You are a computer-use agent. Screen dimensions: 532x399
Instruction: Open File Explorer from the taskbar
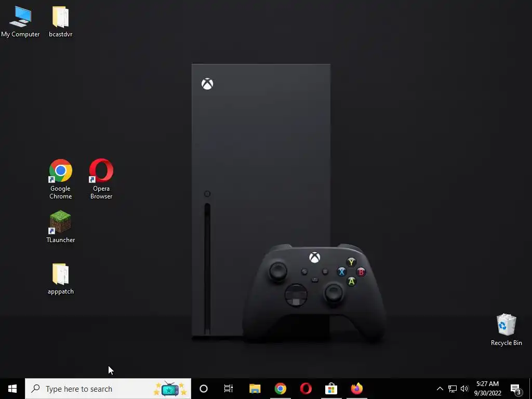click(x=255, y=389)
